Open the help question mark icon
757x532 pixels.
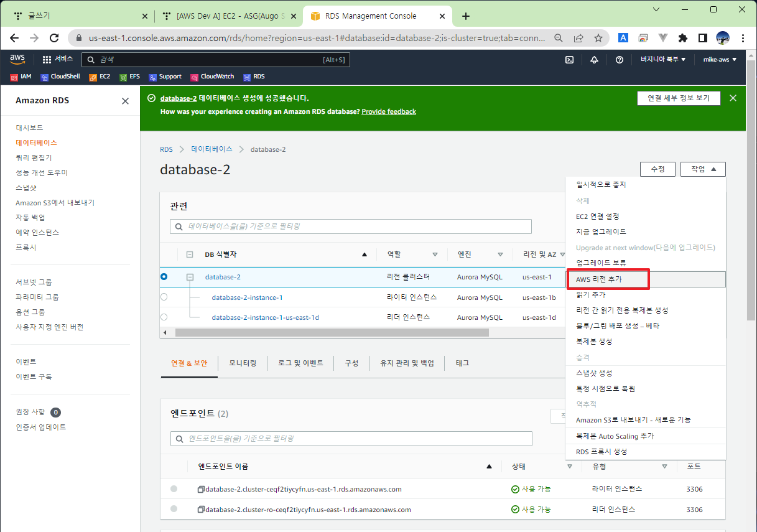pos(619,60)
